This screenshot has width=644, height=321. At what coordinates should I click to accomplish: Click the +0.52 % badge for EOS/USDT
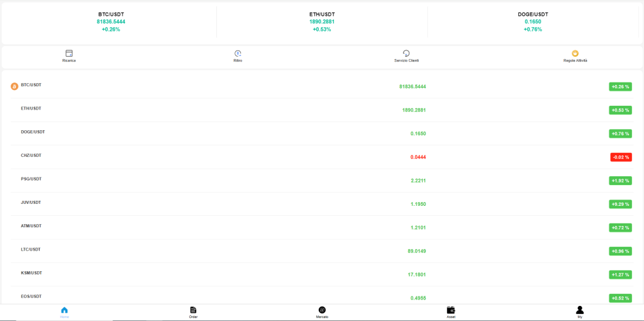click(x=620, y=298)
